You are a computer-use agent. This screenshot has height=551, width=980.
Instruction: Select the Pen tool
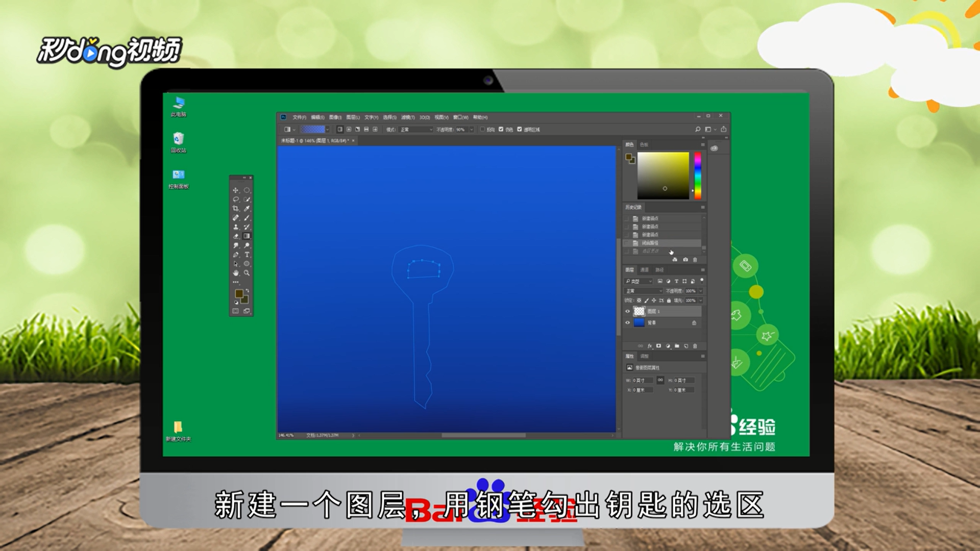(235, 255)
